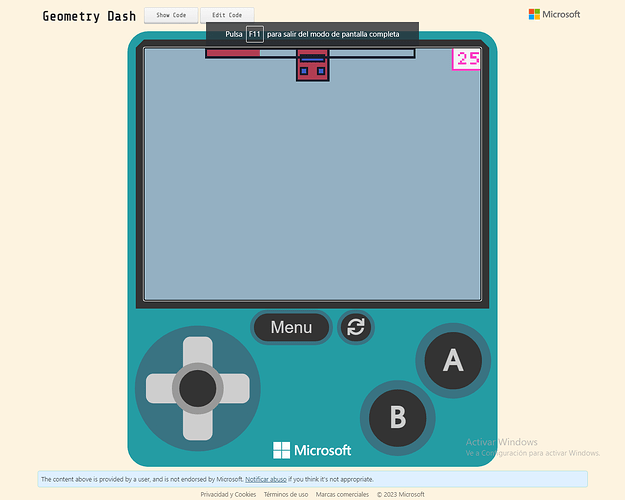Push the D-pad right arrow

(235, 388)
